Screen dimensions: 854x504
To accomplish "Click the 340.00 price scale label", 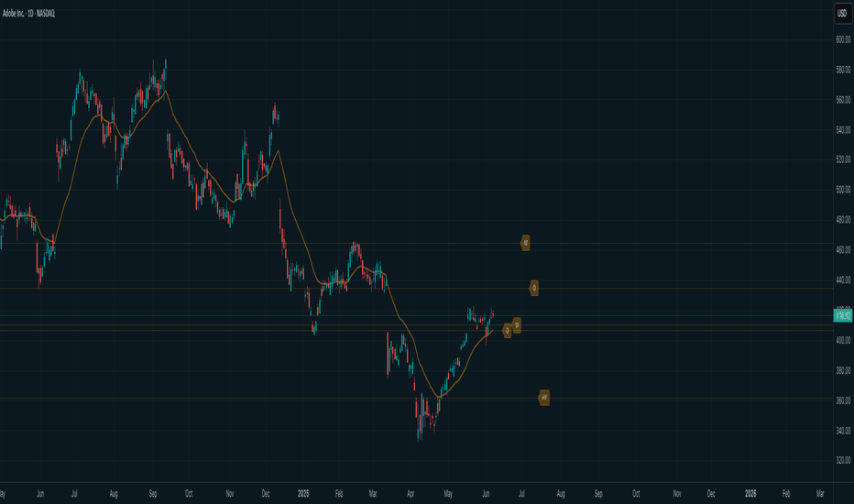I will pos(843,431).
